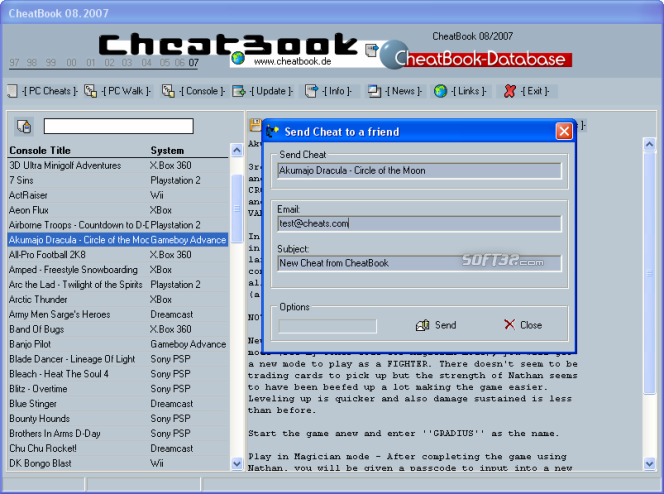This screenshot has width=664, height=494.
Task: Click the console title search box
Action: 119,126
